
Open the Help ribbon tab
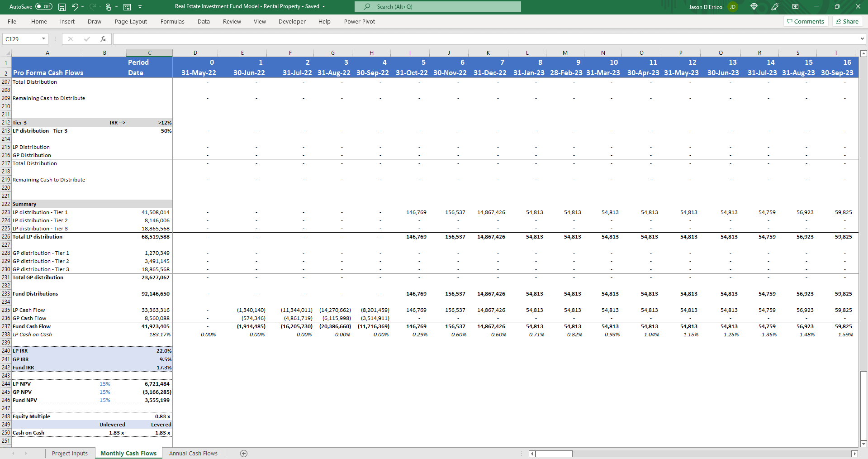324,21
